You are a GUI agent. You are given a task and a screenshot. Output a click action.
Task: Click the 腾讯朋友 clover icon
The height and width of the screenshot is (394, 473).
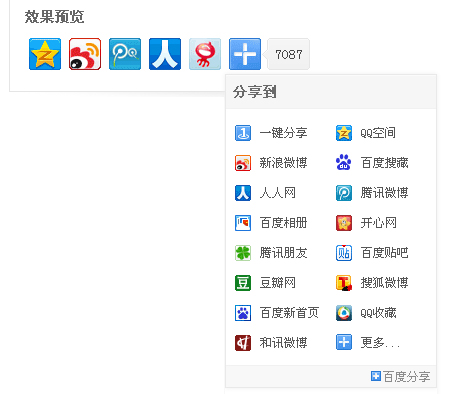[243, 253]
